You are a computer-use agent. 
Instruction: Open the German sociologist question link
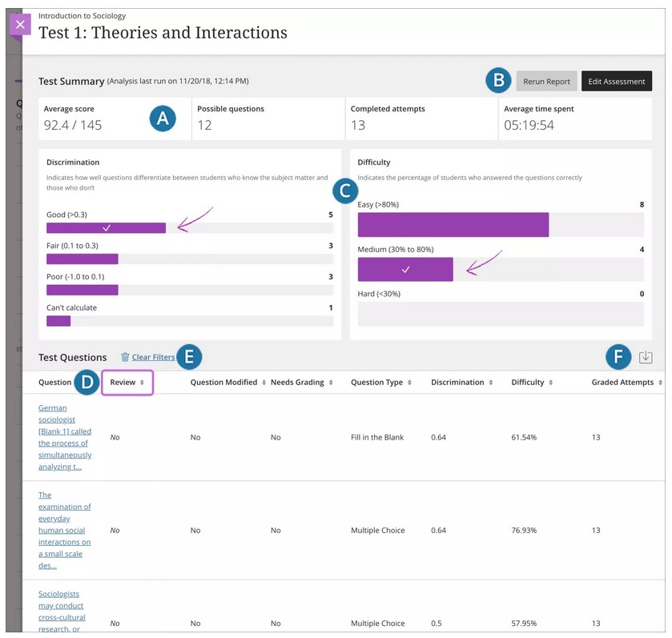[x=65, y=437]
